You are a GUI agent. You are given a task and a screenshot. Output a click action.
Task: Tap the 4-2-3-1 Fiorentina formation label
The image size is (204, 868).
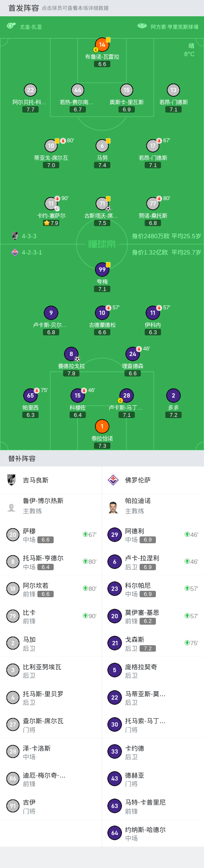32,252
